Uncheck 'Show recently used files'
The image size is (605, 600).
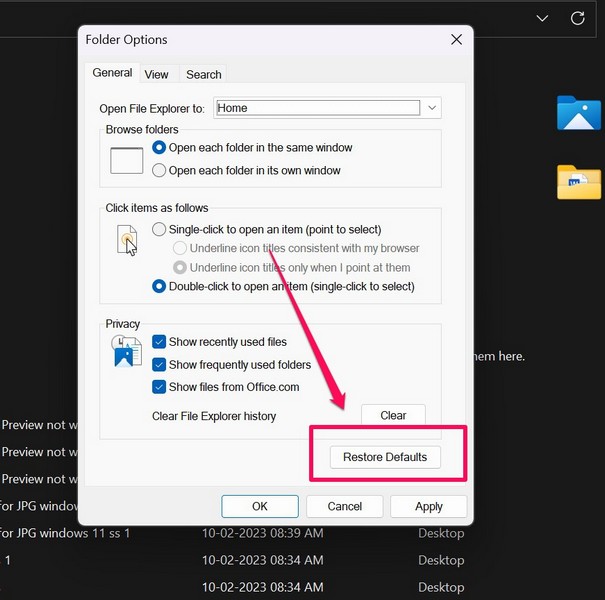(159, 343)
